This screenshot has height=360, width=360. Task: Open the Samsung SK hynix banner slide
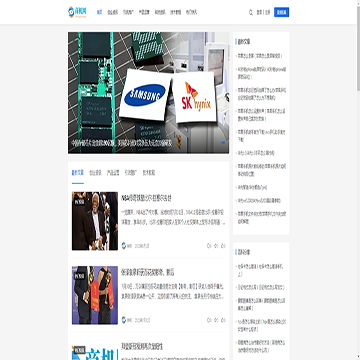pyautogui.click(x=148, y=93)
